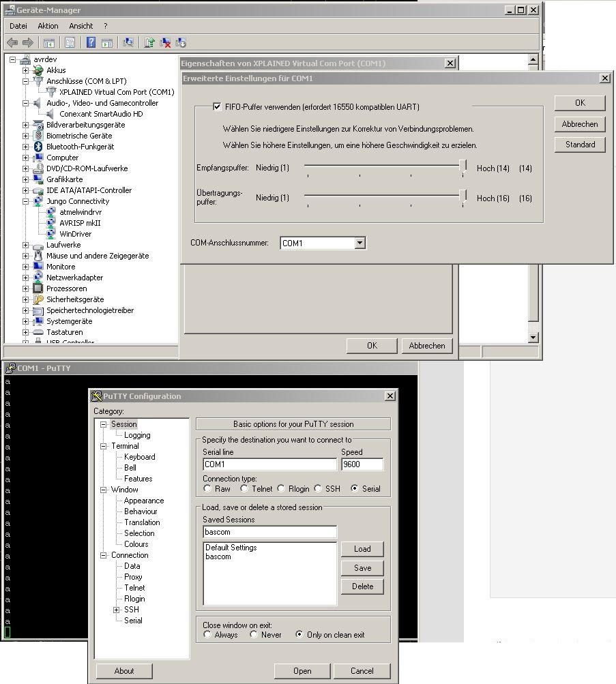
Task: Click Abbrechen in the Eigenschaften dialog
Action: click(x=426, y=346)
